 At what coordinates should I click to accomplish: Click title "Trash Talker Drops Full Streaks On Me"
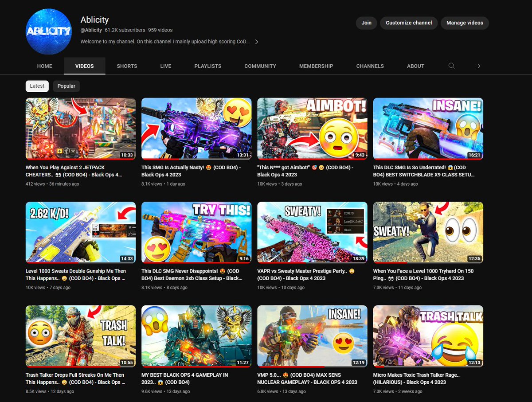click(76, 379)
